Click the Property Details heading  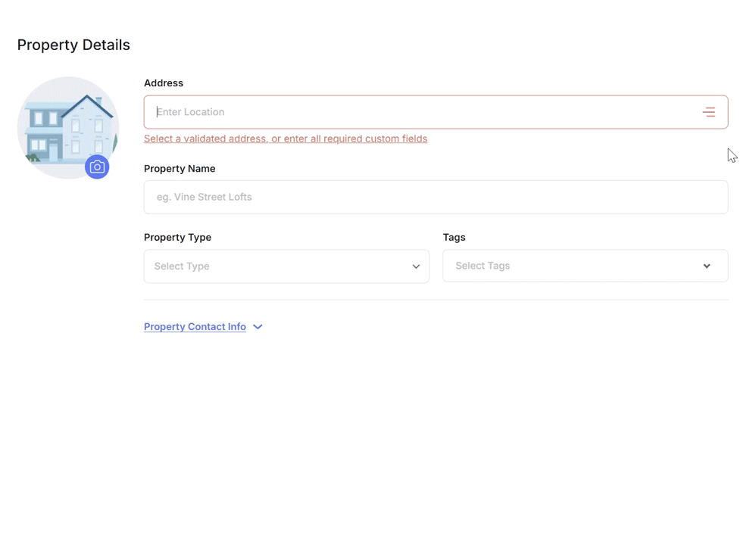coord(73,45)
